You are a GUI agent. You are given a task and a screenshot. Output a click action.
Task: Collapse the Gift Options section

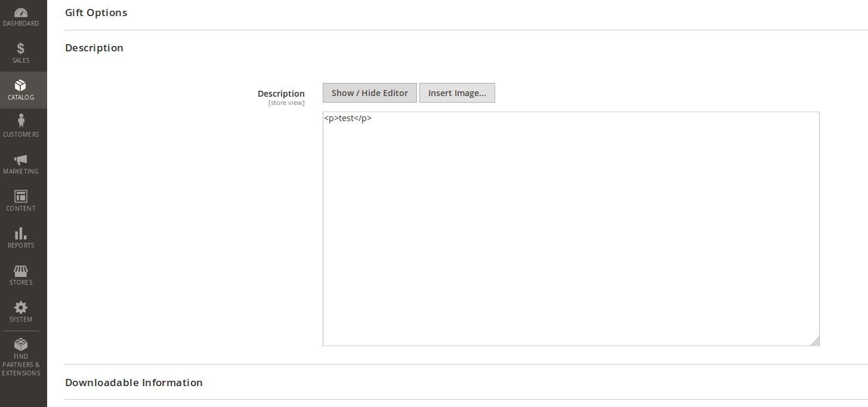coord(96,13)
